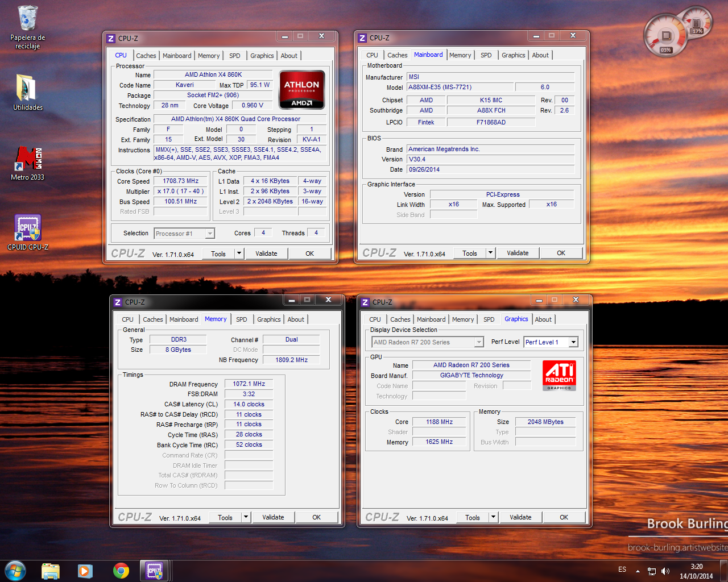Click the Z title icon of the Graphics window
The width and height of the screenshot is (728, 582).
tap(365, 302)
